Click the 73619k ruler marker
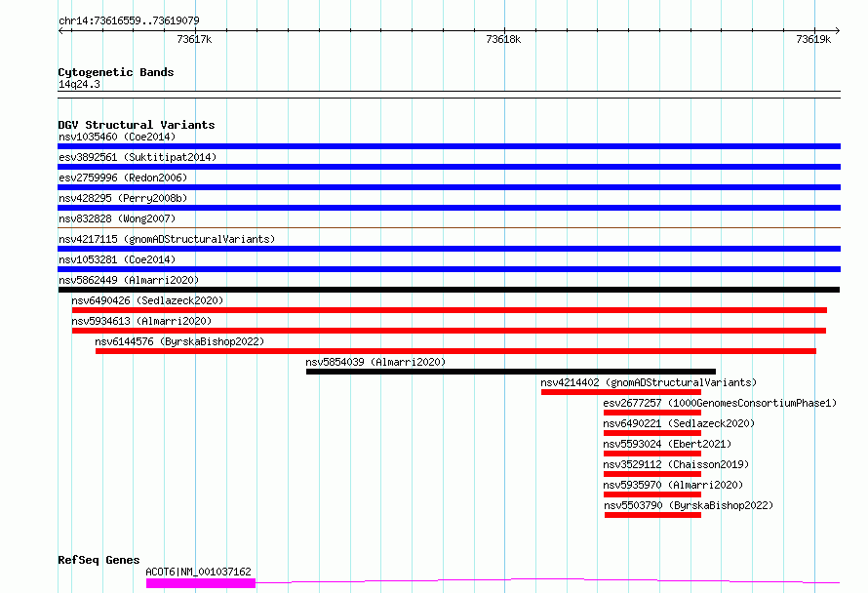The width and height of the screenshot is (868, 593). (813, 39)
